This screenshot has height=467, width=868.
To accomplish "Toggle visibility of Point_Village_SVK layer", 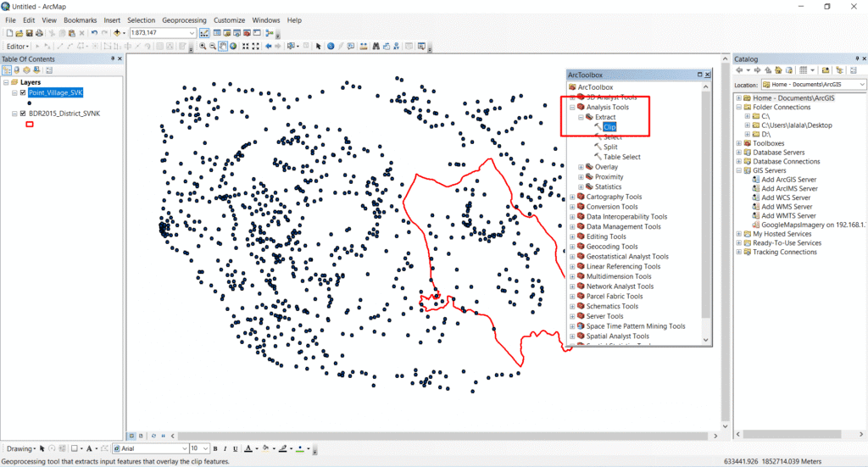I will coord(23,93).
